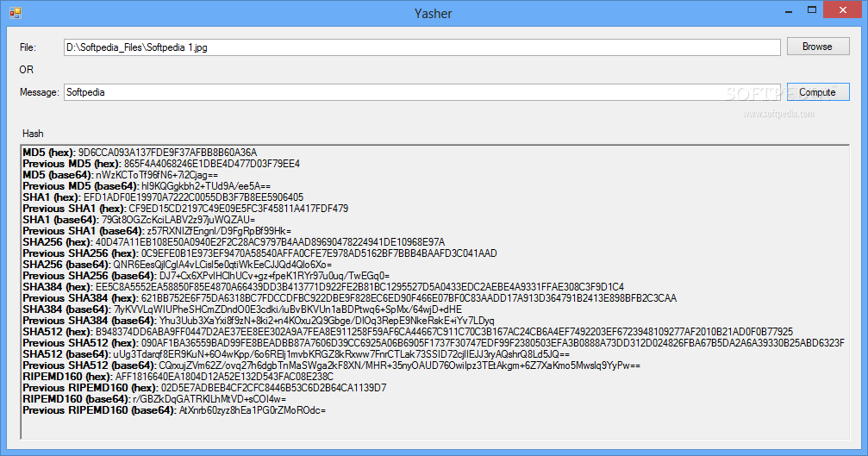Click the SHA512 (base64) hash line
868x456 pixels.
[297, 354]
